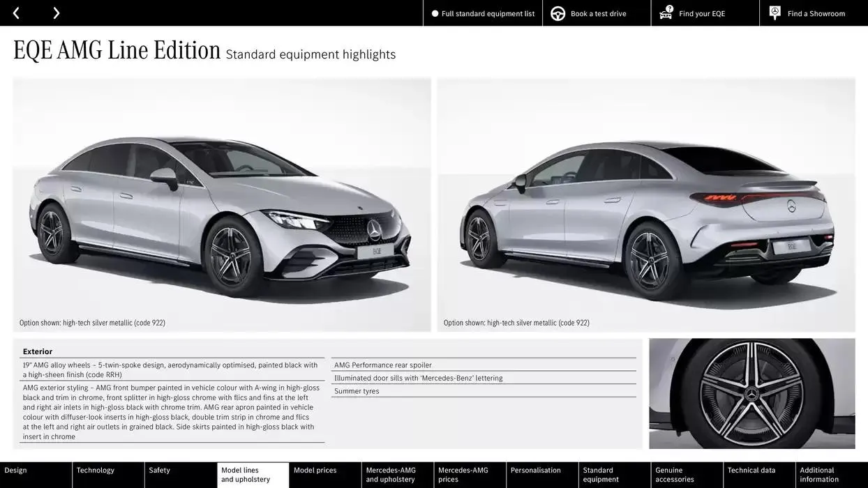Click the caption under rear car image
This screenshot has width=868, height=488.
(516, 323)
